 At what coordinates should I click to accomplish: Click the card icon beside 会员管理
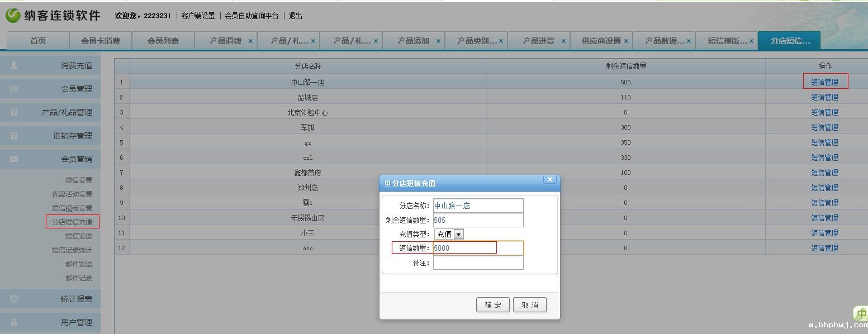14,89
